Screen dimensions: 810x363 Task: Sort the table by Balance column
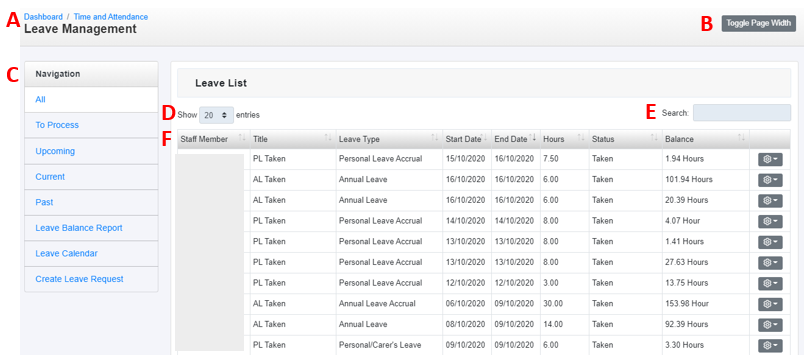point(706,139)
